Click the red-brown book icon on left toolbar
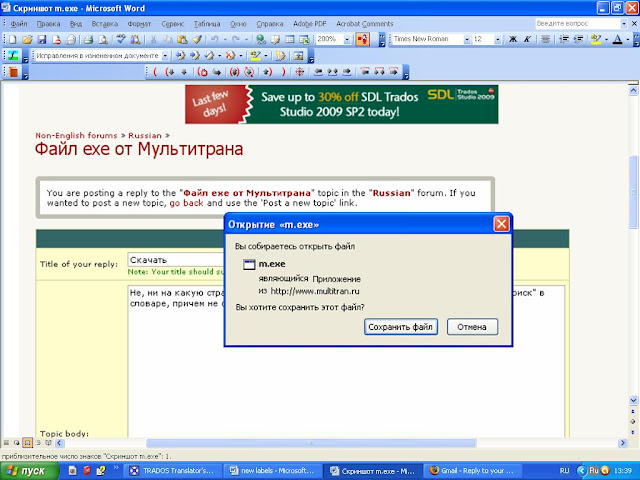The width and height of the screenshot is (640, 480). tap(13, 72)
